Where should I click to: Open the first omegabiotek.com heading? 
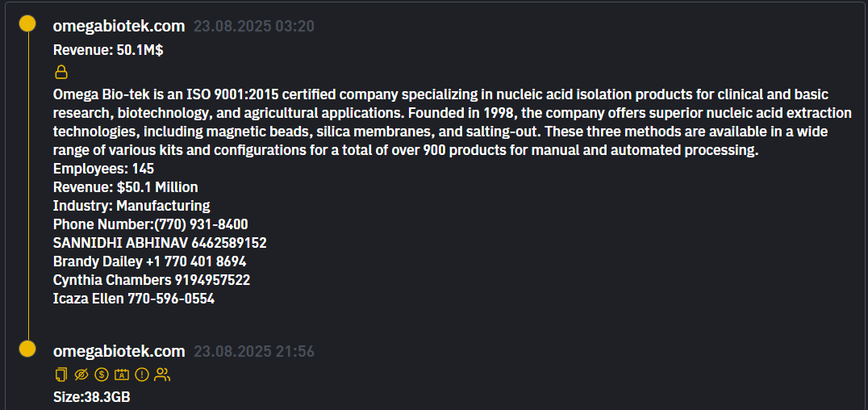point(119,26)
